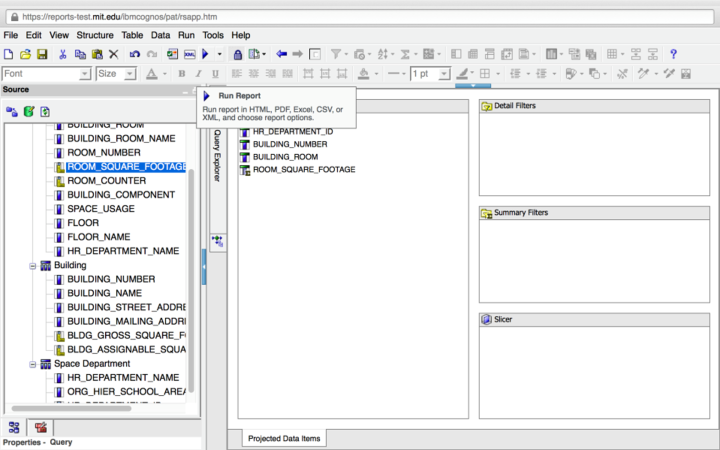The image size is (720, 450).
Task: Click the blue Back arrow icon
Action: click(x=281, y=54)
